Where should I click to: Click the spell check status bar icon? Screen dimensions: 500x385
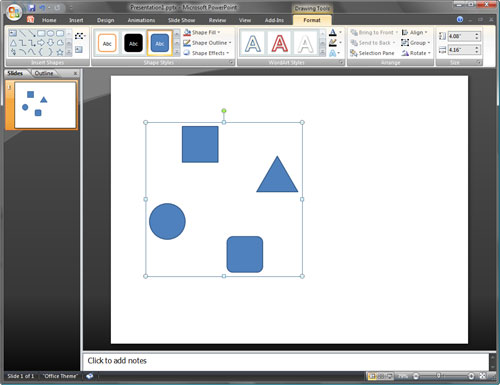tap(89, 376)
